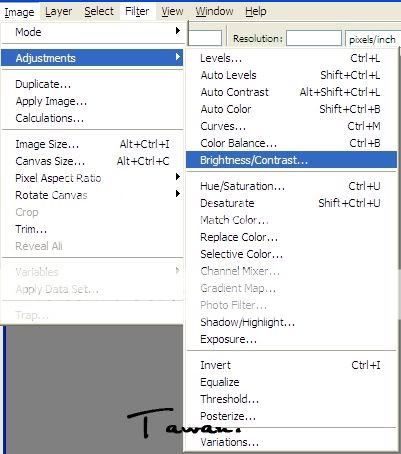Open Curves adjustment

click(291, 126)
